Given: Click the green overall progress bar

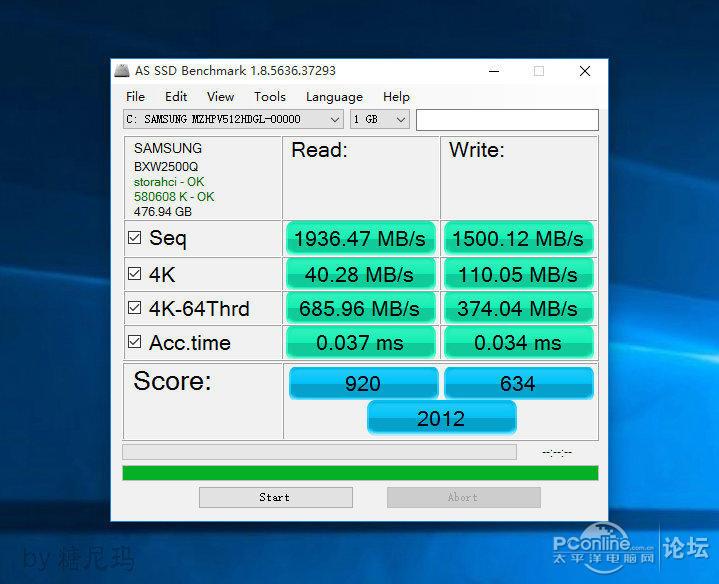Looking at the screenshot, I should [x=360, y=473].
